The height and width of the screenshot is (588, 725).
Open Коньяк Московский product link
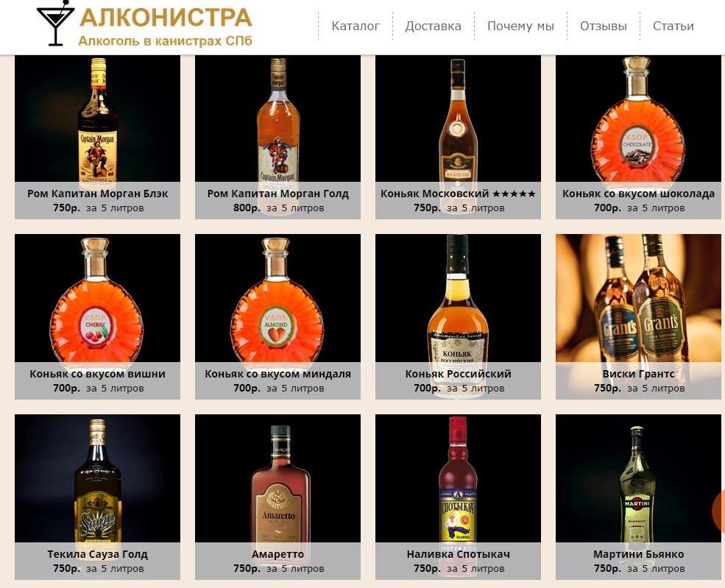coord(458,194)
